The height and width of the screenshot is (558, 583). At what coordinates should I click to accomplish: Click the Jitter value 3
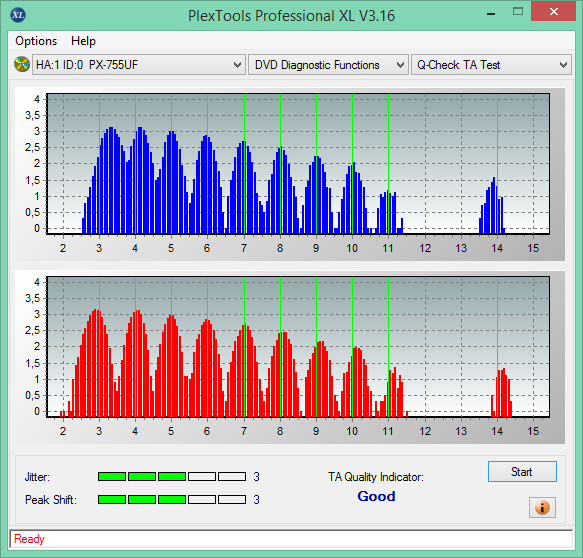coord(256,477)
